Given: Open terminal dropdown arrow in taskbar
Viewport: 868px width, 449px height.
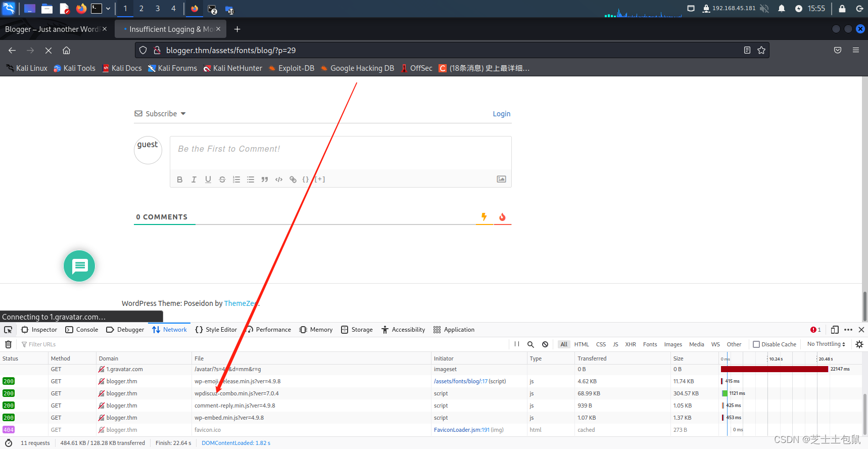Looking at the screenshot, I should coord(108,9).
